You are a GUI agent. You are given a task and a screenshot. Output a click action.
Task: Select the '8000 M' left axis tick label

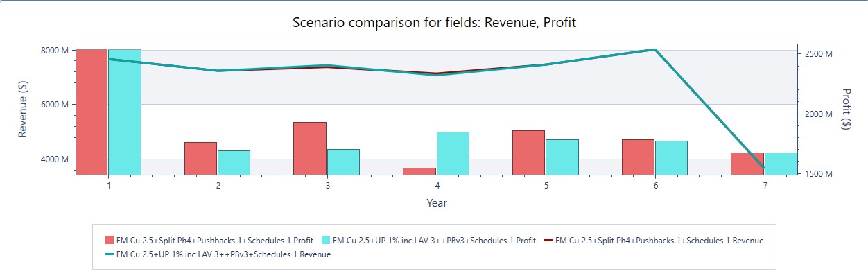tap(55, 50)
